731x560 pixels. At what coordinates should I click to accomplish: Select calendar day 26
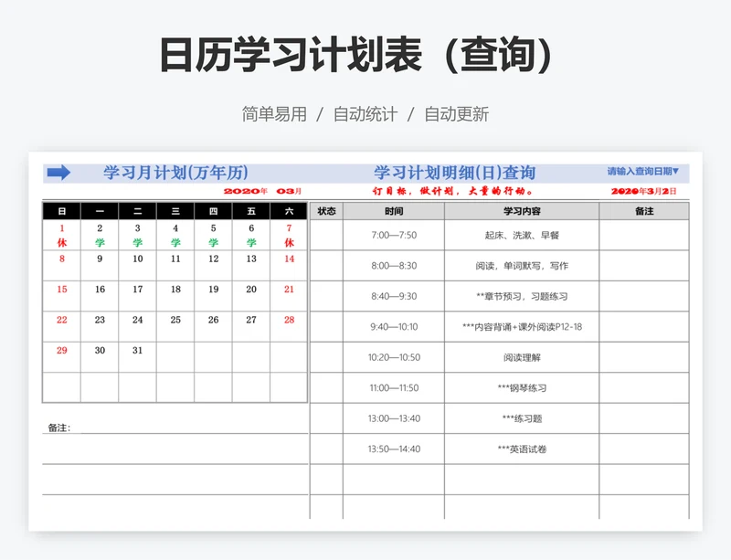tap(213, 327)
